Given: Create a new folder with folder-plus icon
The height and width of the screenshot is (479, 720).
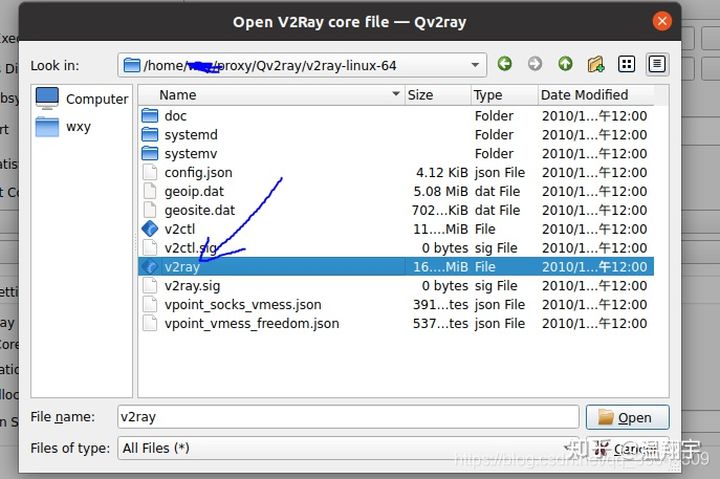Looking at the screenshot, I should tap(596, 64).
